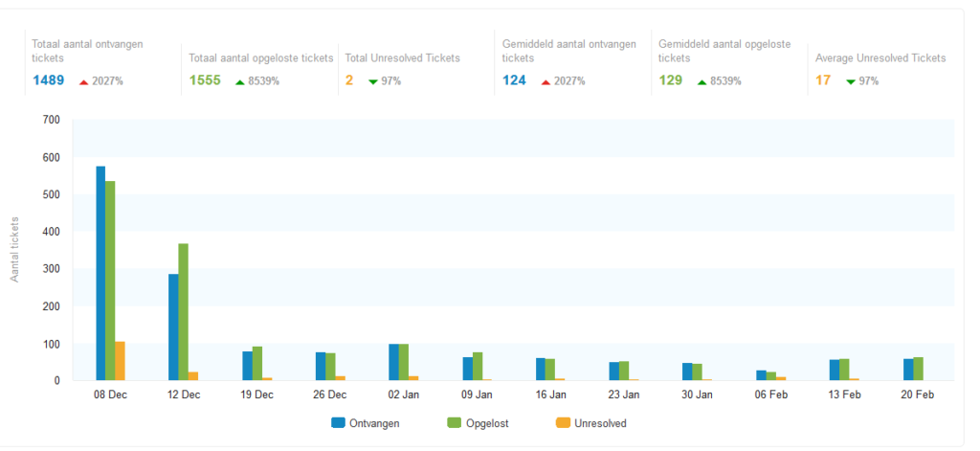
Task: Click the green bar for 13 Feb
Action: coord(844,370)
